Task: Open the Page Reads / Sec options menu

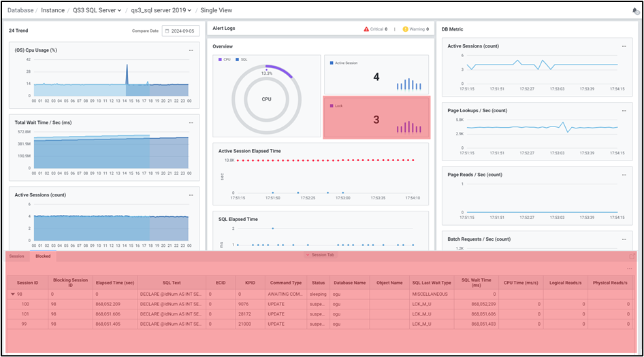Action: click(x=624, y=175)
